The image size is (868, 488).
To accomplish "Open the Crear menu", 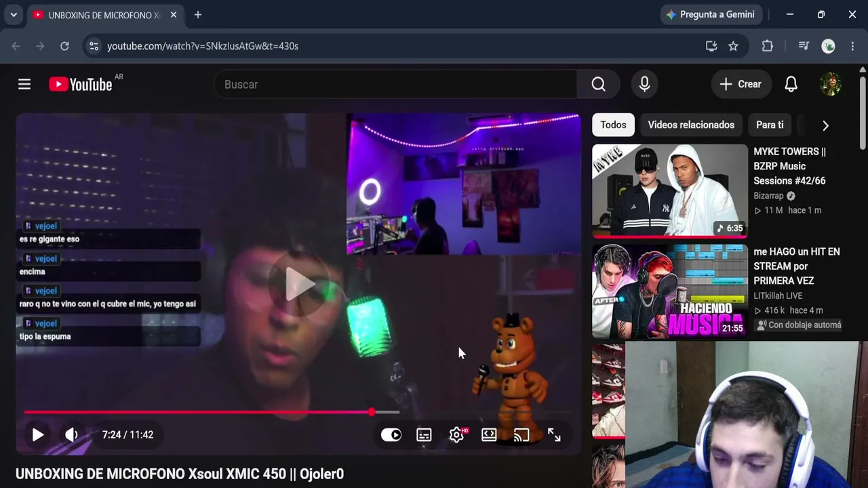I will 741,84.
